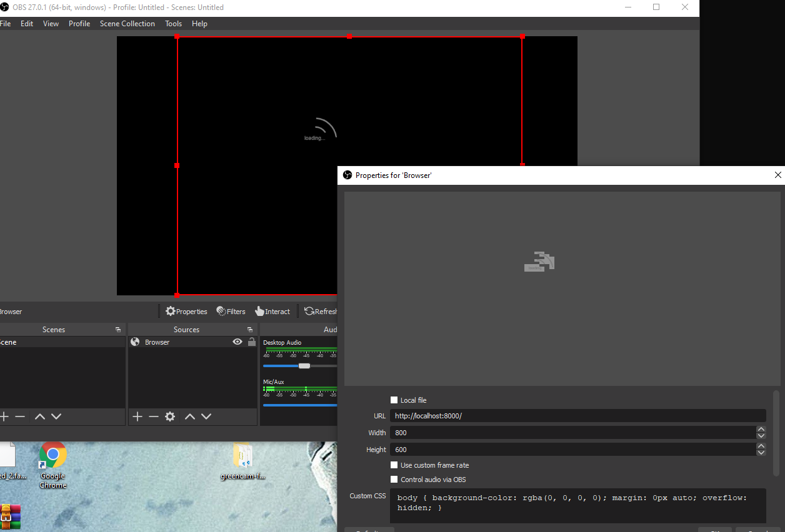Click inside the Custom CSS text box
The width and height of the screenshot is (785, 532).
578,506
